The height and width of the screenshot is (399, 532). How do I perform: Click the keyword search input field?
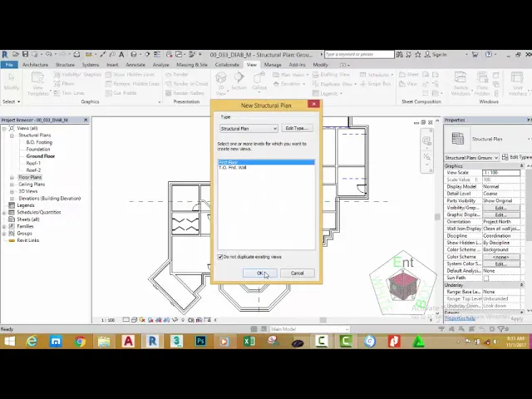tap(359, 54)
